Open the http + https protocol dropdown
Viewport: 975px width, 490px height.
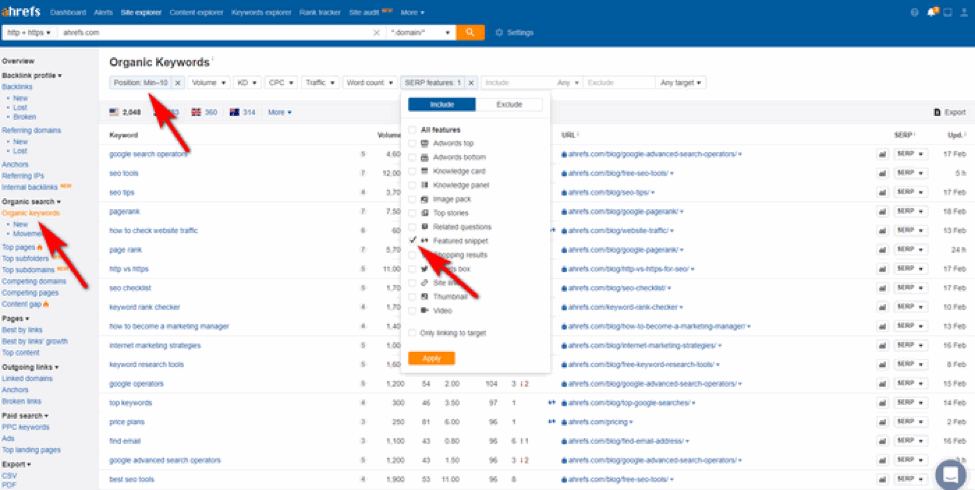(29, 32)
